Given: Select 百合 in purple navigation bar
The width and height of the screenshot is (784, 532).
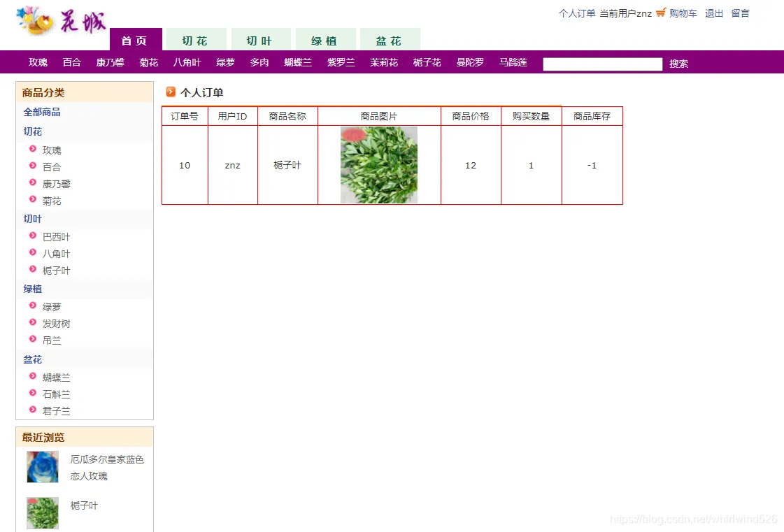Looking at the screenshot, I should coord(71,62).
